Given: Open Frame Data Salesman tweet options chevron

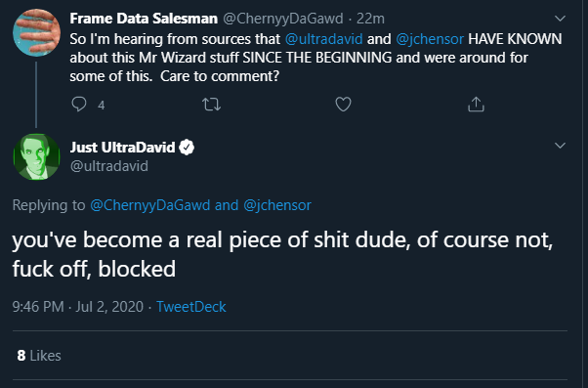Looking at the screenshot, I should point(560,18).
